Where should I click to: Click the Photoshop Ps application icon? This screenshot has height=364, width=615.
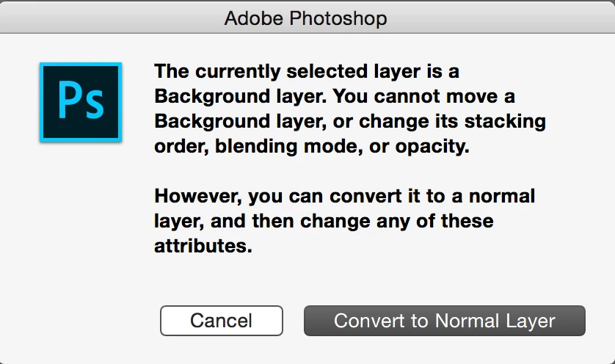tap(79, 102)
